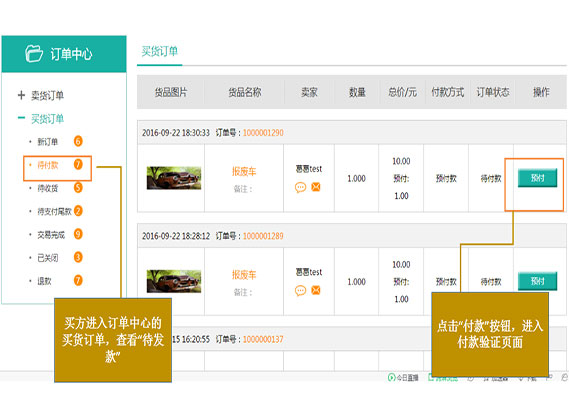
Task: Open 退款 in the sidebar
Action: (44, 281)
